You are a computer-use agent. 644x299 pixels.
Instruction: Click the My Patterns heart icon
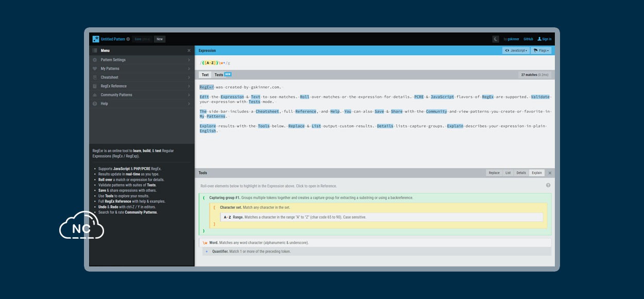95,69
